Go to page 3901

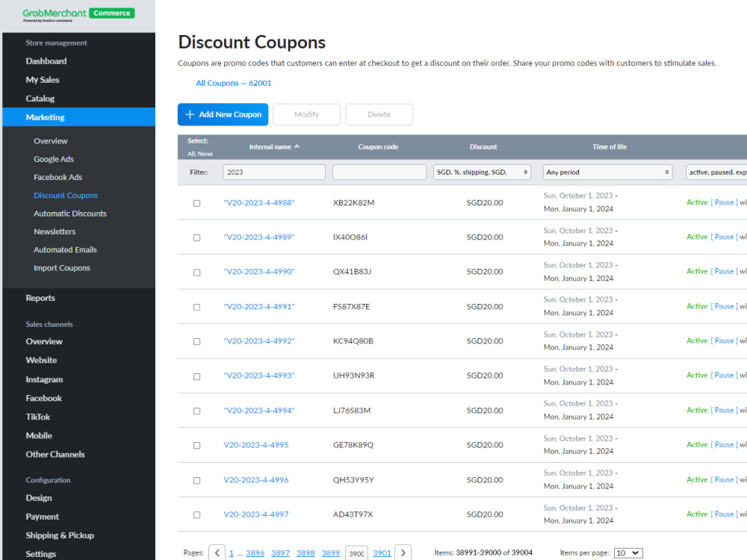tap(382, 553)
